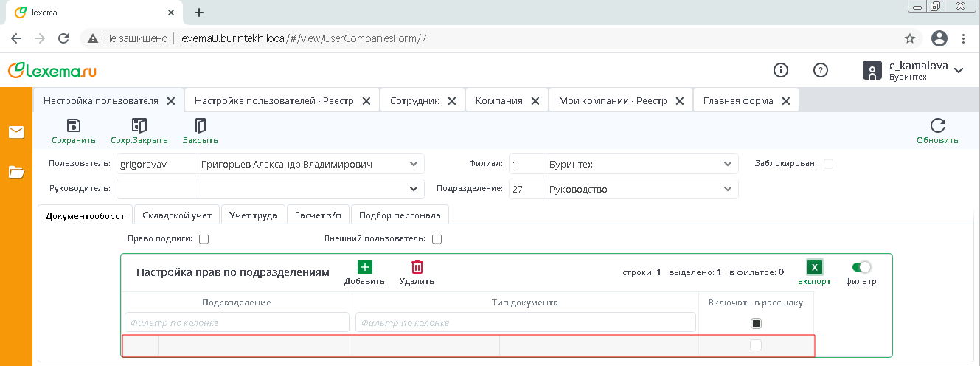Viewport: 980px width, 366px height.
Task: Open the mail envelope icon in sidebar
Action: [x=16, y=132]
